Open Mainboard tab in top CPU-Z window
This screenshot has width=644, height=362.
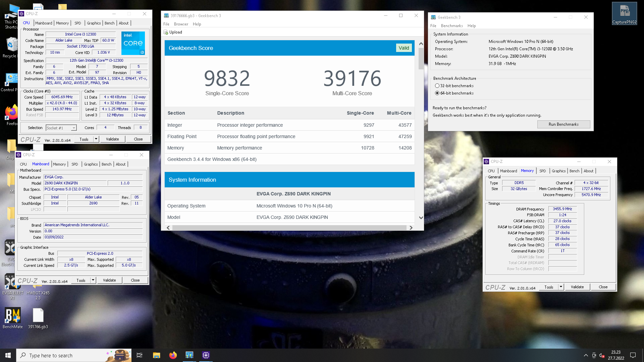click(x=44, y=23)
